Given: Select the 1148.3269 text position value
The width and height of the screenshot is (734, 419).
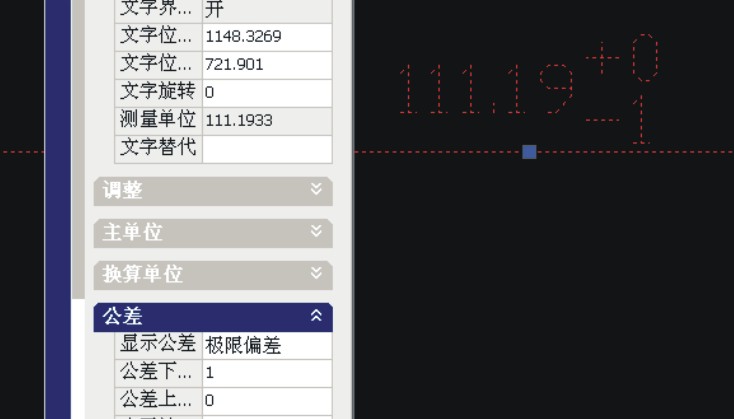Looking at the screenshot, I should click(x=267, y=37).
